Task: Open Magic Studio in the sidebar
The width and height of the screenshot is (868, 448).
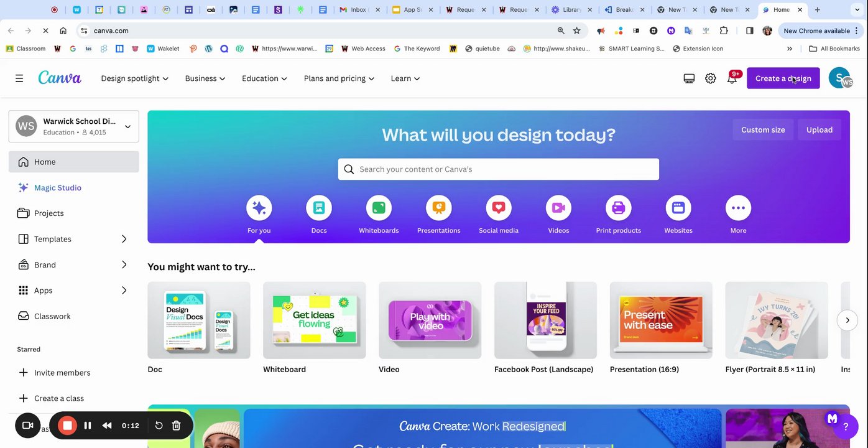Action: tap(74, 187)
